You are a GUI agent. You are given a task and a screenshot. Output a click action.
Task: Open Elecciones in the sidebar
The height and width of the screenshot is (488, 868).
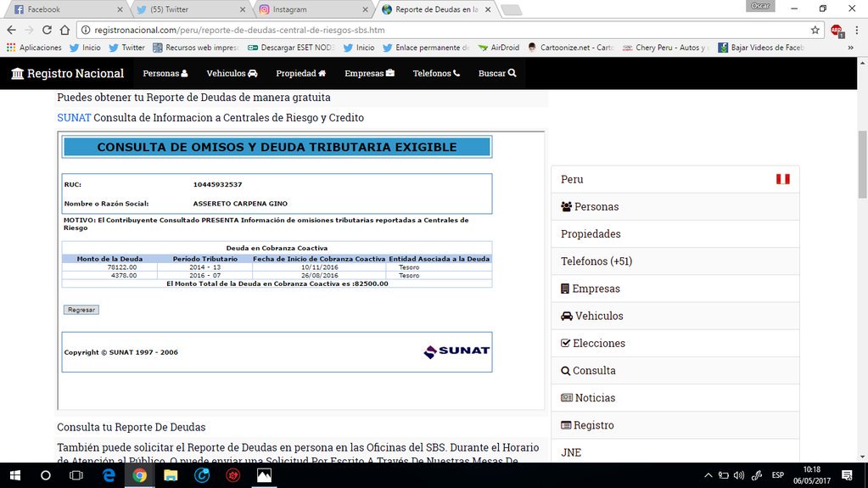(x=675, y=343)
